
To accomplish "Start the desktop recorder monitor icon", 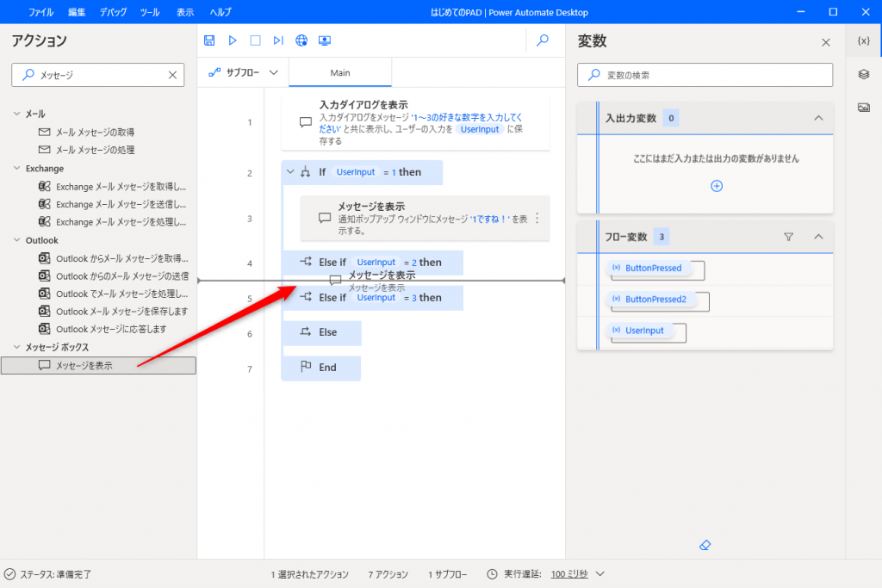I will pos(325,40).
